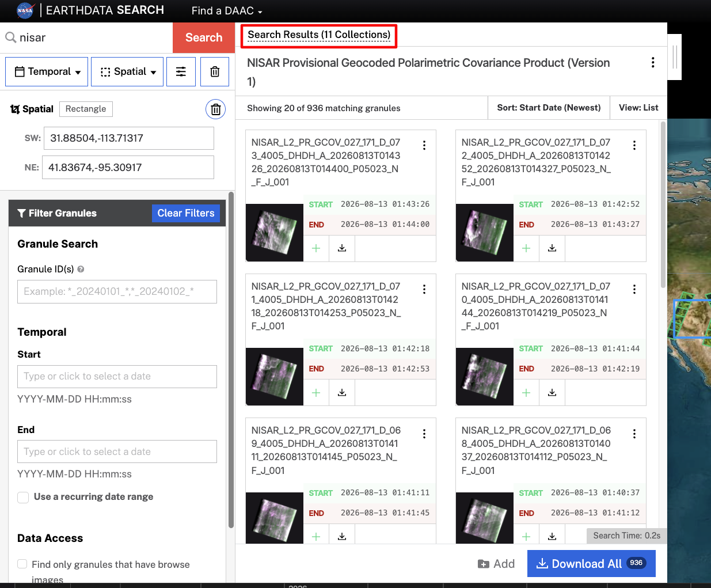Open View: List dropdown
711x588 pixels.
(638, 108)
